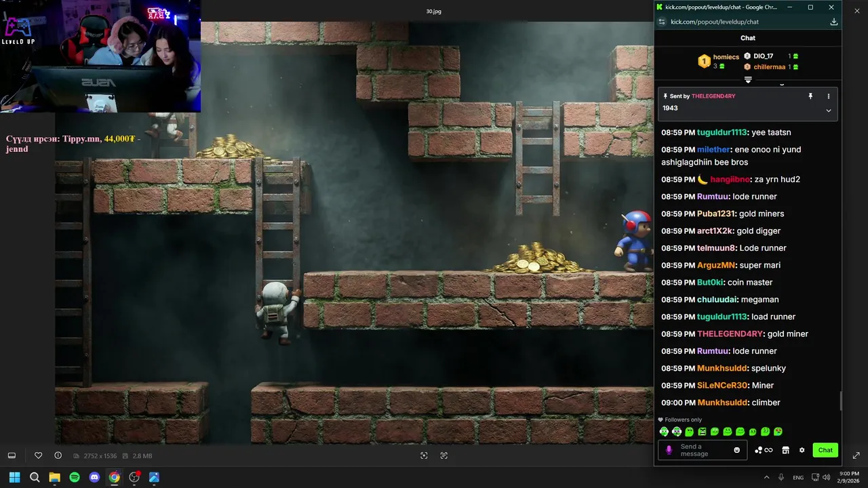The image size is (868, 488).
Task: Open homiecs leaderboard profile
Action: tap(726, 57)
